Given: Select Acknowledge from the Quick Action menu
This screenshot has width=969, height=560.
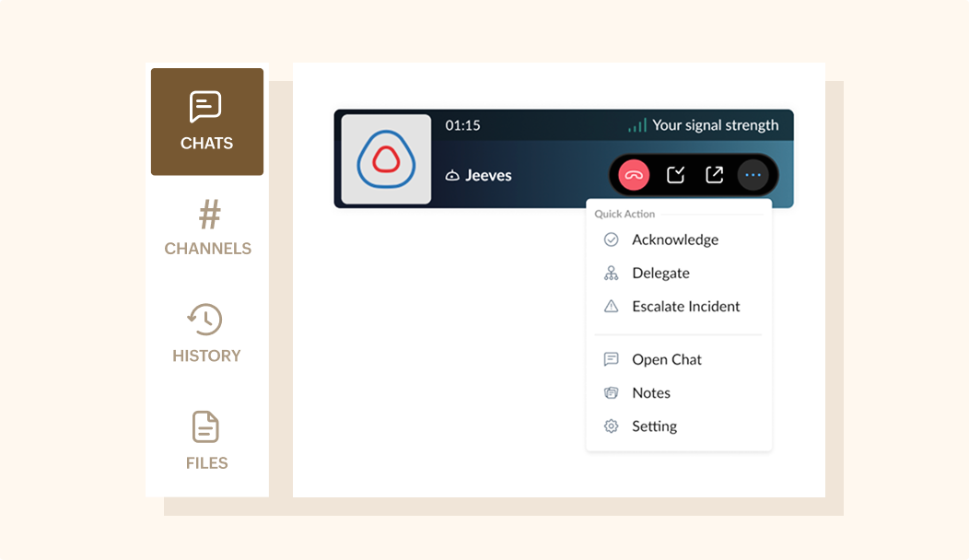Looking at the screenshot, I should [x=674, y=239].
